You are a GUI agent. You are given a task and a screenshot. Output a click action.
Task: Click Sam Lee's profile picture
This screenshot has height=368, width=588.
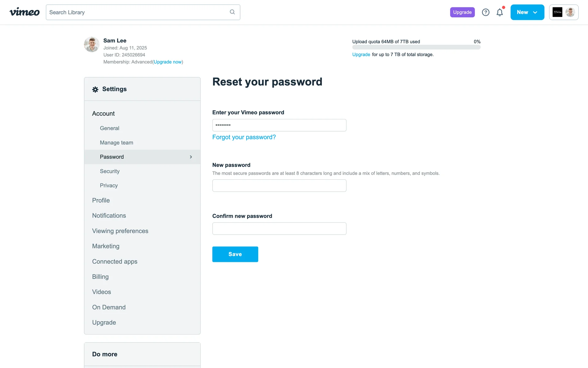click(92, 44)
